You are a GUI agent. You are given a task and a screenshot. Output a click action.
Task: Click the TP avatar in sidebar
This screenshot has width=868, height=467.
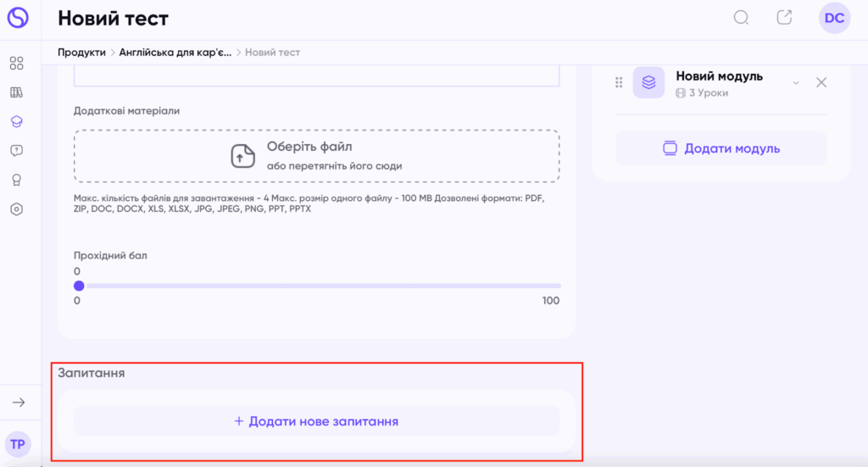click(18, 444)
